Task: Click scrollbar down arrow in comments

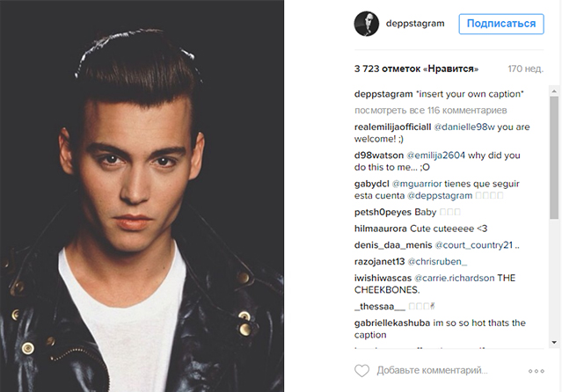Action: coord(554,342)
